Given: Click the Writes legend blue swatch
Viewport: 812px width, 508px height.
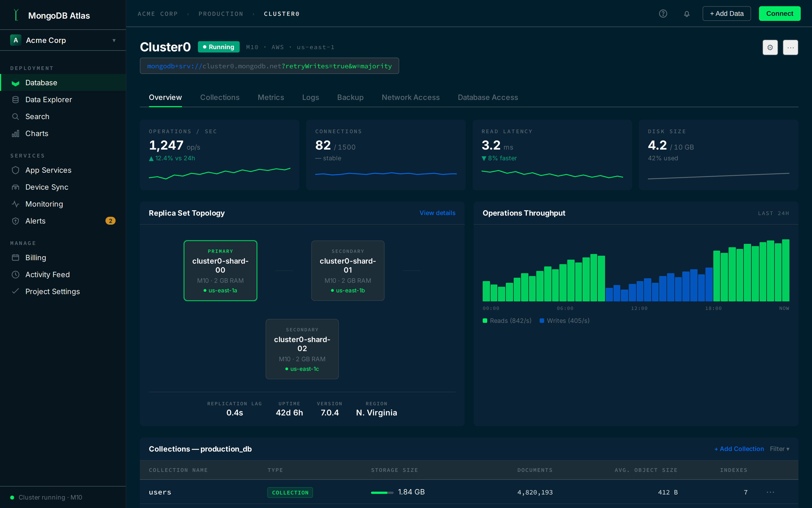Looking at the screenshot, I should tap(542, 321).
